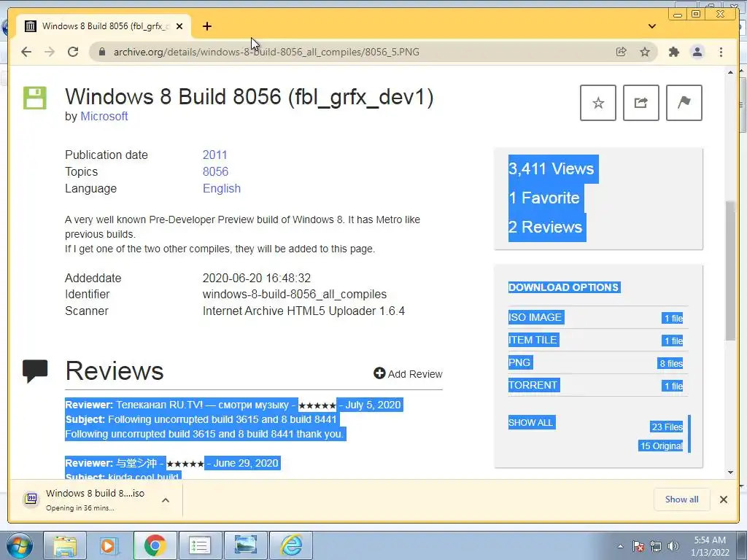Click the Identifier value windows-8-build-8056_all_compiles
This screenshot has width=747, height=560.
[x=295, y=295]
